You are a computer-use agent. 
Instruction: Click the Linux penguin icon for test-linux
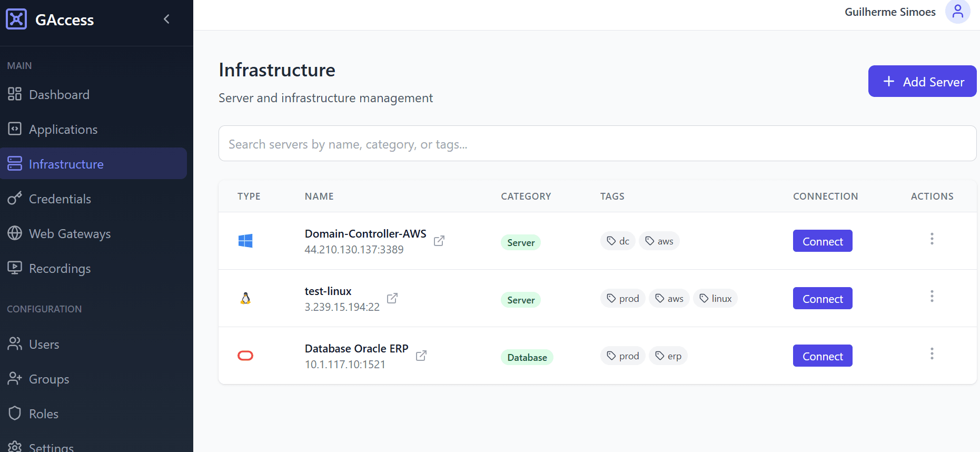[245, 298]
